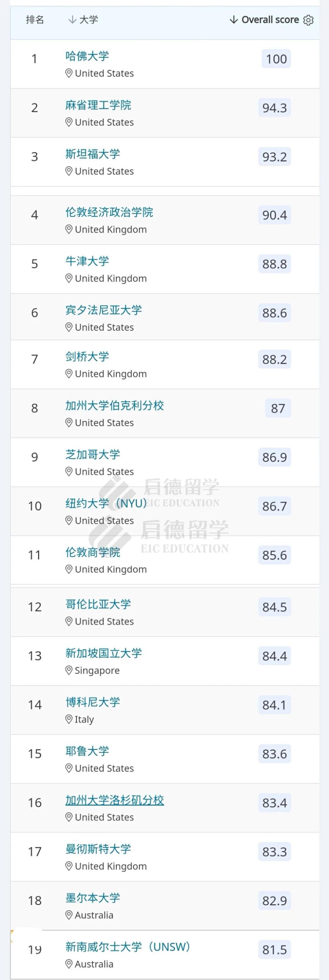Click the 86.9 score badge for 芝加哥大学

pos(274,457)
